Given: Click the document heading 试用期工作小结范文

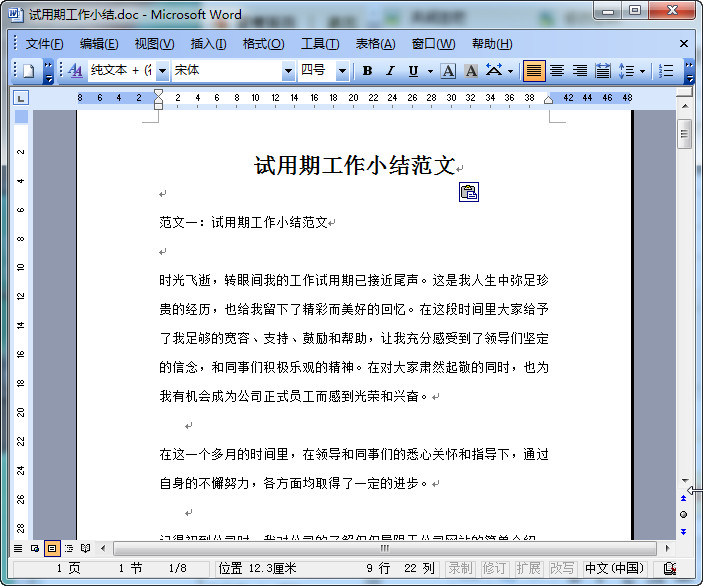Looking at the screenshot, I should pyautogui.click(x=355, y=165).
